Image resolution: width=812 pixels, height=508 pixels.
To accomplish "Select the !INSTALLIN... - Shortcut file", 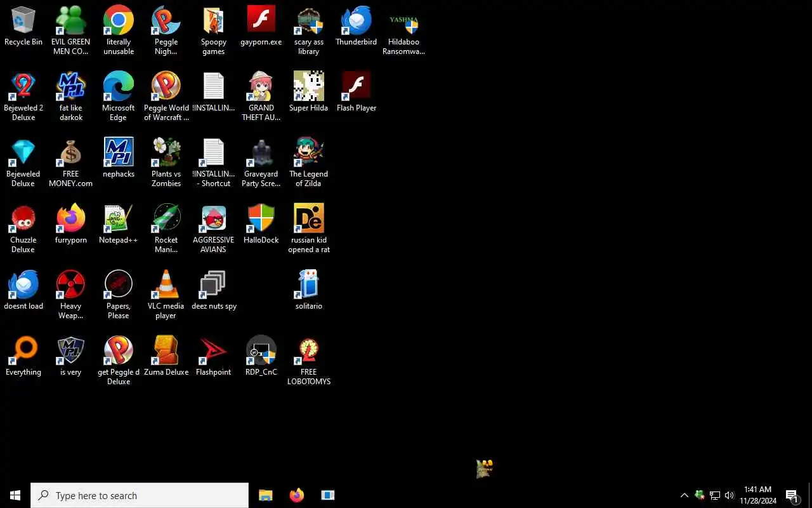I will [214, 163].
